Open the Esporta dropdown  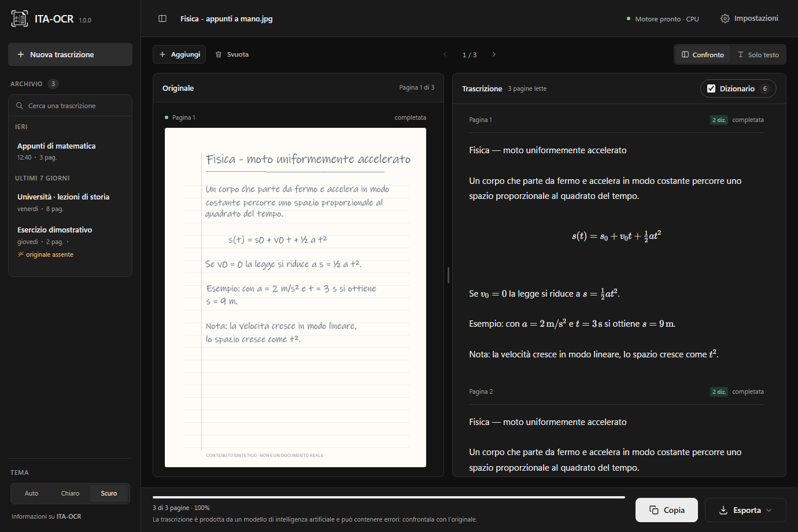tap(745, 510)
